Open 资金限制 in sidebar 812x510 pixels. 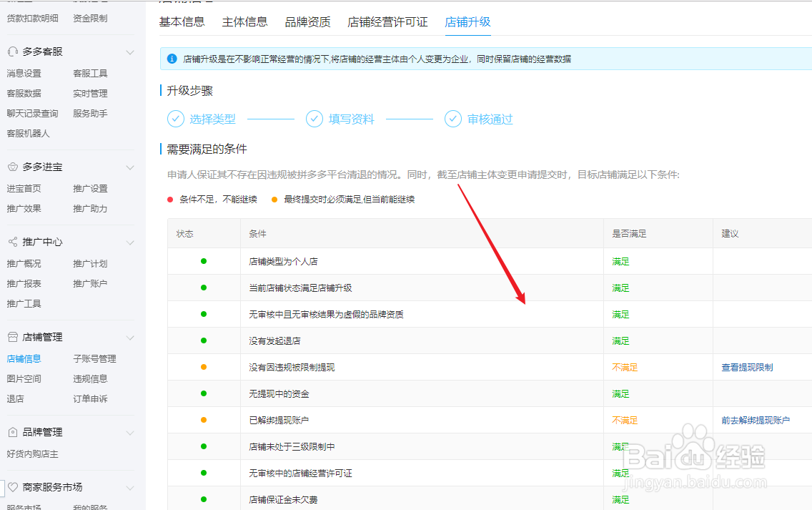(90, 18)
